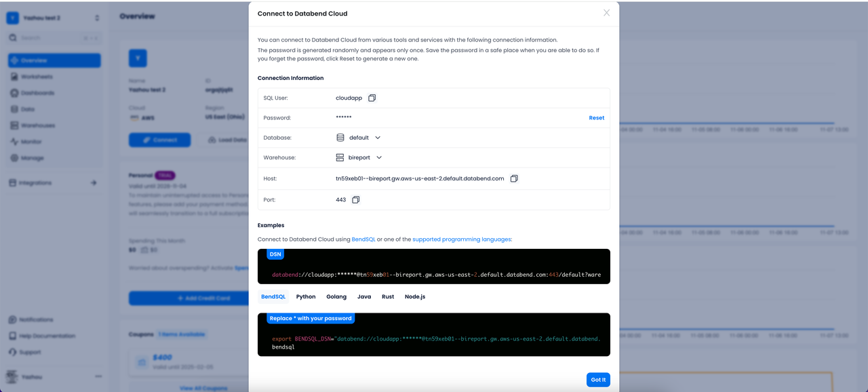Copy the SQL User cloudapp value
868x392 pixels.
click(372, 98)
